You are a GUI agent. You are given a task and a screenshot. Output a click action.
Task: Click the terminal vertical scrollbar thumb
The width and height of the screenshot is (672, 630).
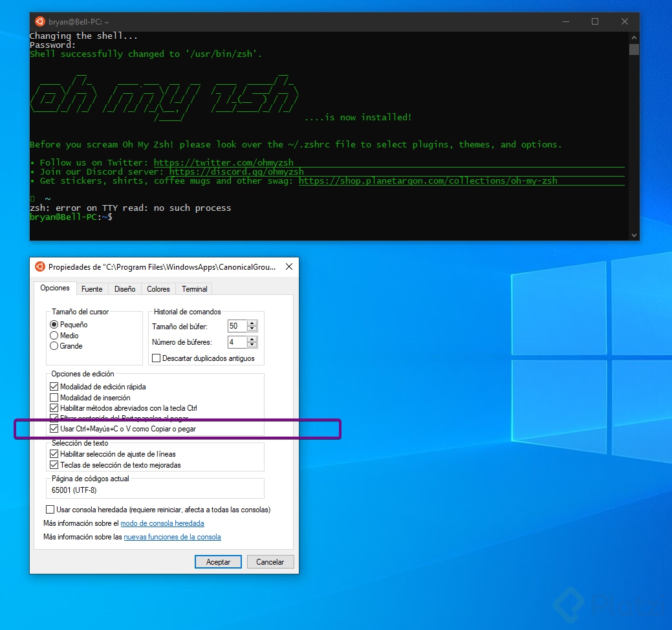click(x=634, y=50)
